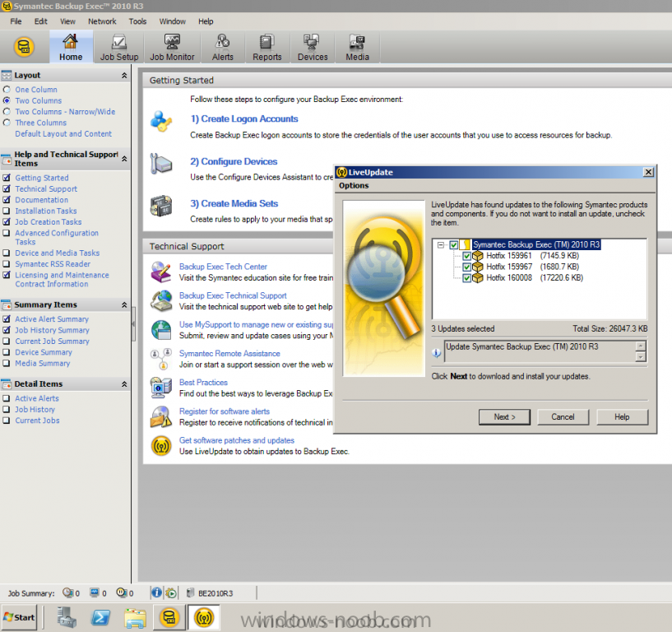
Task: Open the Network menu
Action: [x=102, y=21]
